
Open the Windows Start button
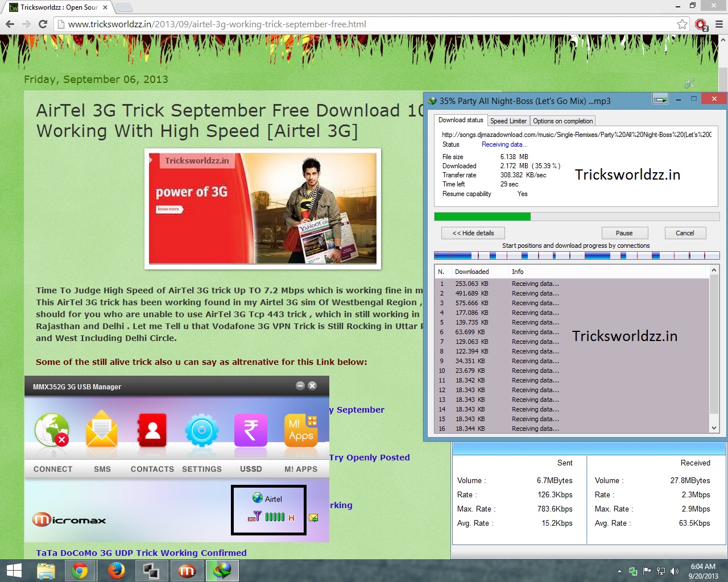14,571
